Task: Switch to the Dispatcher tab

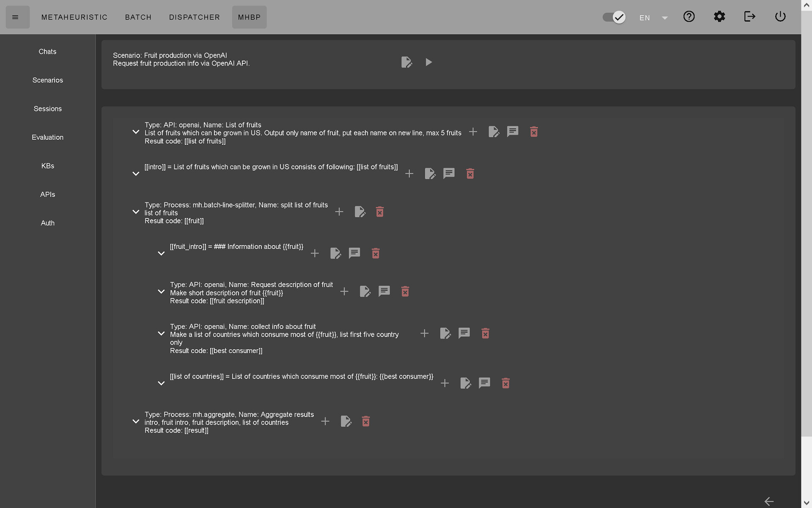Action: 195,17
